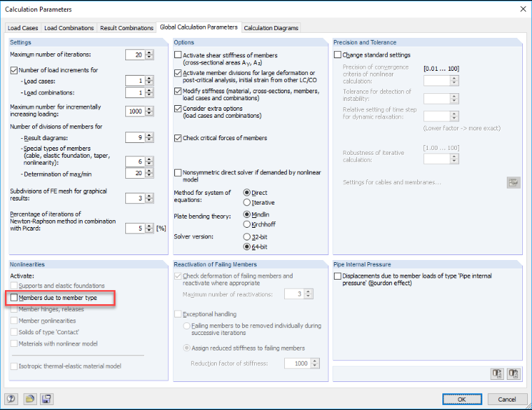
Task: Open the Calculation Diagrams tab
Action: click(271, 28)
